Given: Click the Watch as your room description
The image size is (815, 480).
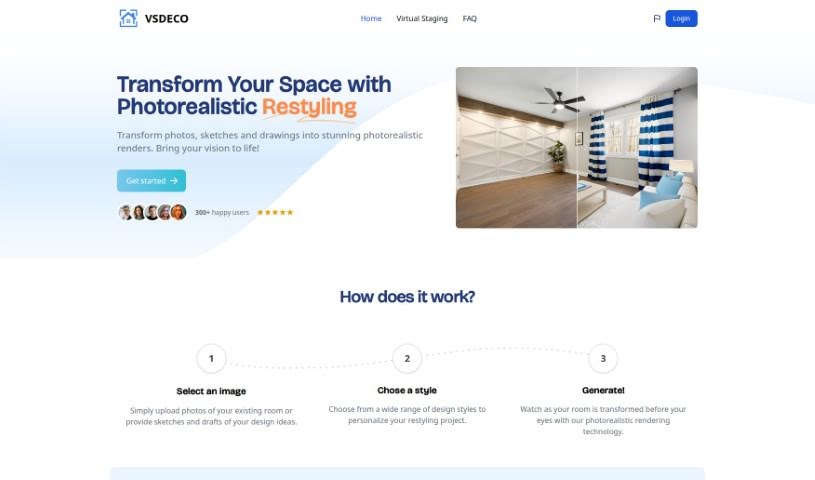Looking at the screenshot, I should 603,420.
